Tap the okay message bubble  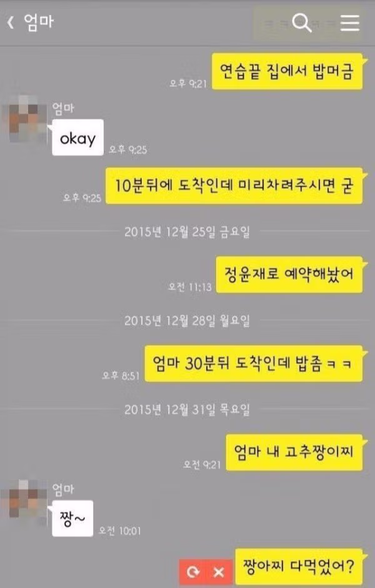(77, 137)
